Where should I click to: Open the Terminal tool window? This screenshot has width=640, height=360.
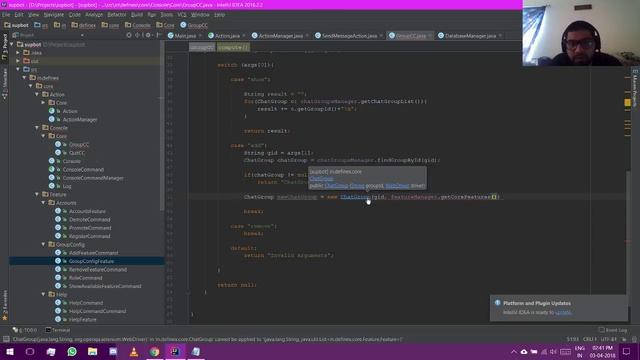[x=58, y=330]
